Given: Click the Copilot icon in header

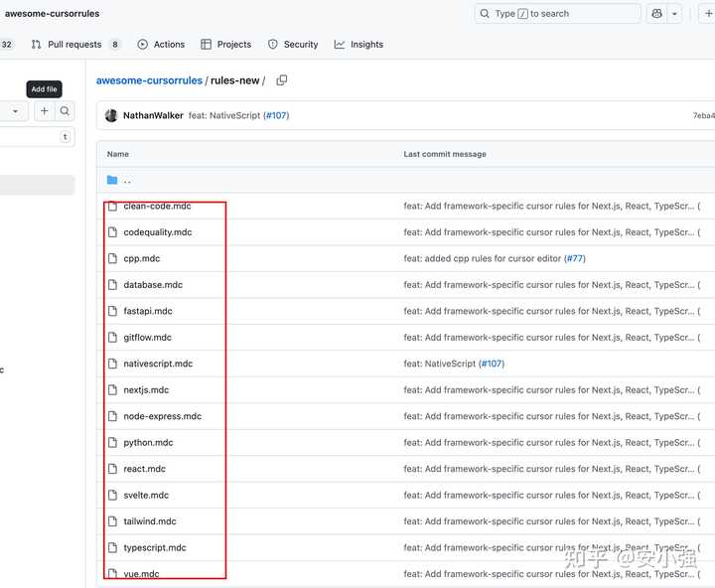Looking at the screenshot, I should (x=657, y=14).
